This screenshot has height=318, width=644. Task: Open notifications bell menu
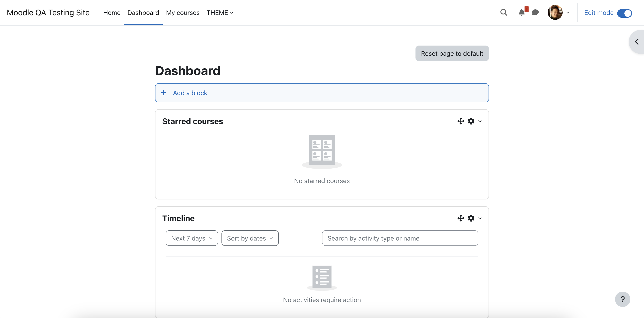(522, 13)
